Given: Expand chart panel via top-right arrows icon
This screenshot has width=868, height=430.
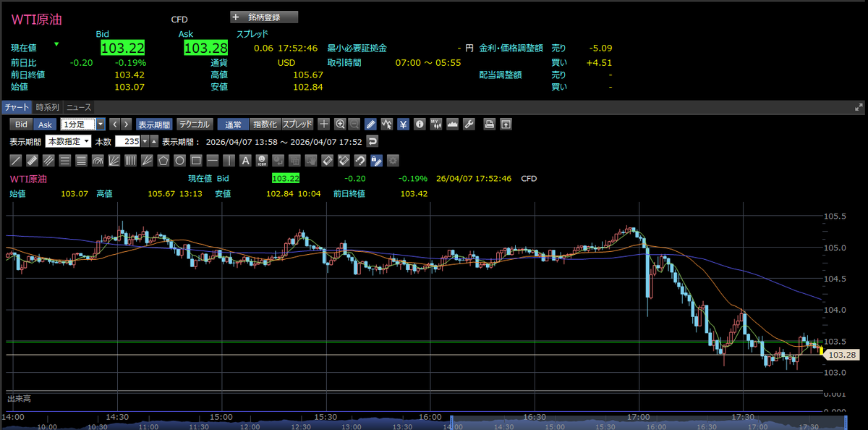Looking at the screenshot, I should pyautogui.click(x=859, y=107).
